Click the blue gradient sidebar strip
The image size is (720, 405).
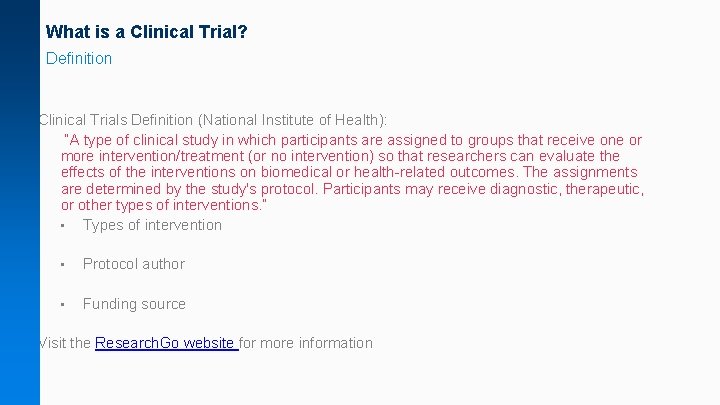click(x=20, y=202)
